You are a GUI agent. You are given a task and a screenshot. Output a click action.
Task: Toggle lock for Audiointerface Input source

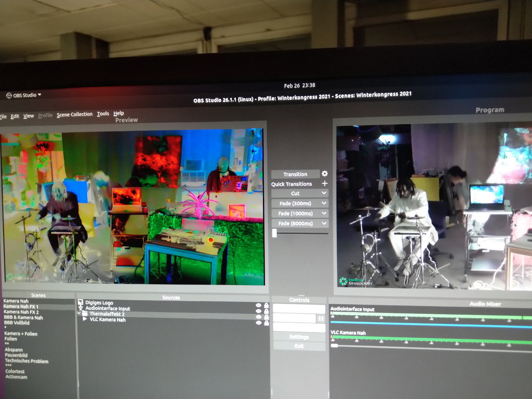(266, 311)
